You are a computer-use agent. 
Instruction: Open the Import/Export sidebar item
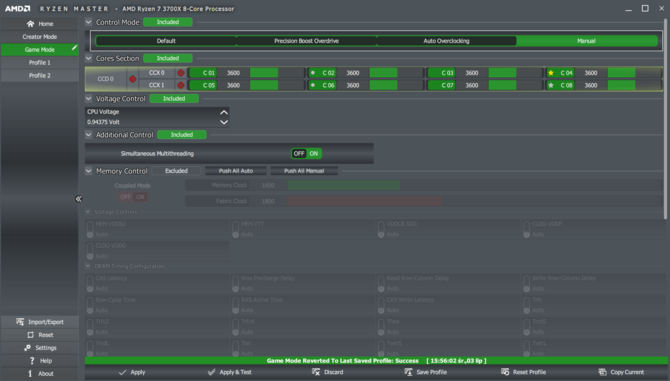coord(40,322)
